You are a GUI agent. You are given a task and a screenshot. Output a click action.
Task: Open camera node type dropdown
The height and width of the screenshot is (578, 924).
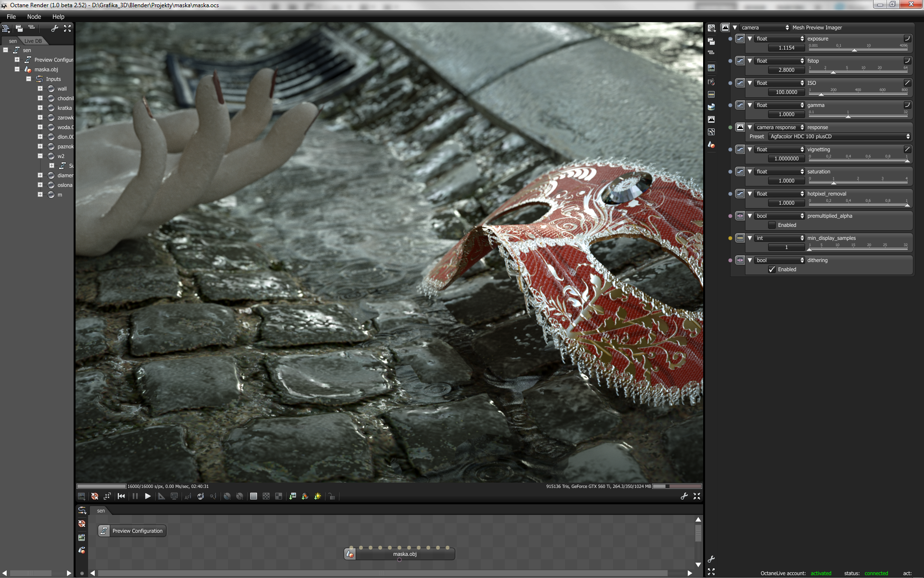click(765, 27)
